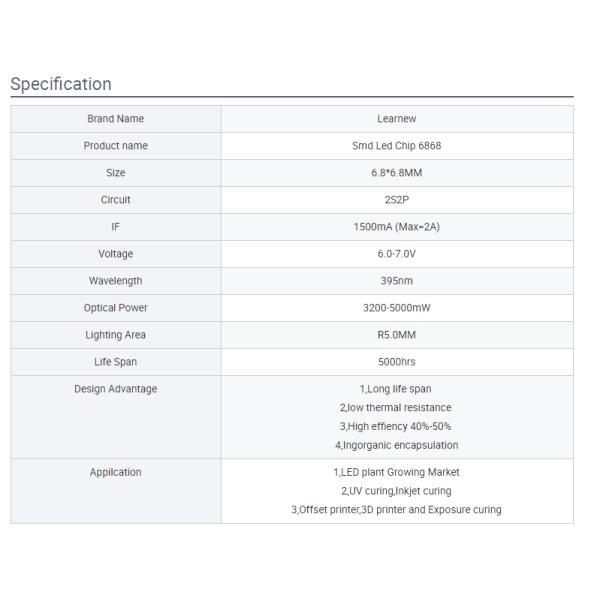Click the low thermal resistance line
Screen dimensions: 600x600
(397, 407)
